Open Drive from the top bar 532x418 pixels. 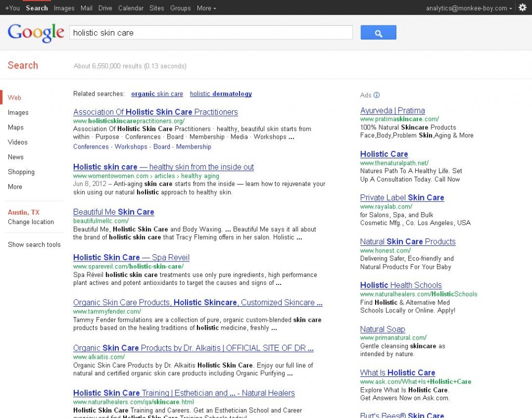click(x=105, y=8)
